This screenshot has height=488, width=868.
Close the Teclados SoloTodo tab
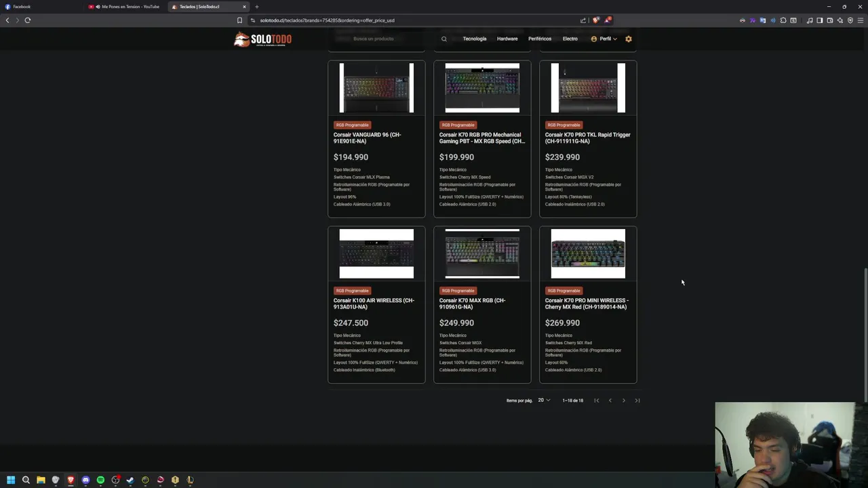(244, 7)
